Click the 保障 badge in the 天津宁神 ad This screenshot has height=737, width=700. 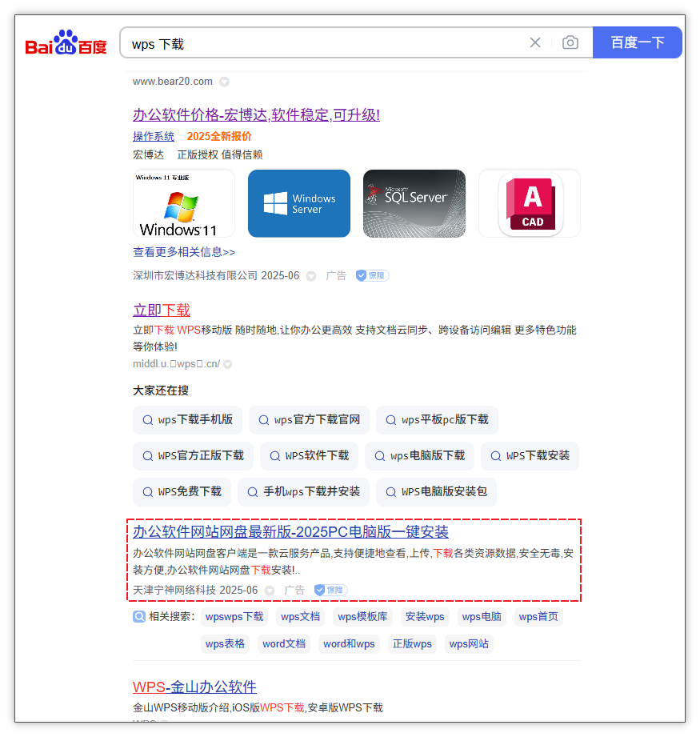(330, 589)
